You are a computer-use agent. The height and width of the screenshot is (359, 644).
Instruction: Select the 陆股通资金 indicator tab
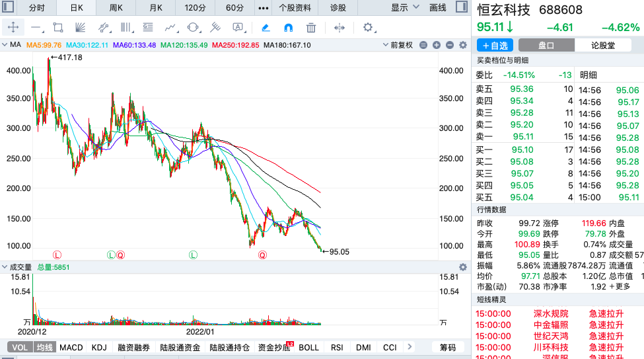(x=180, y=348)
